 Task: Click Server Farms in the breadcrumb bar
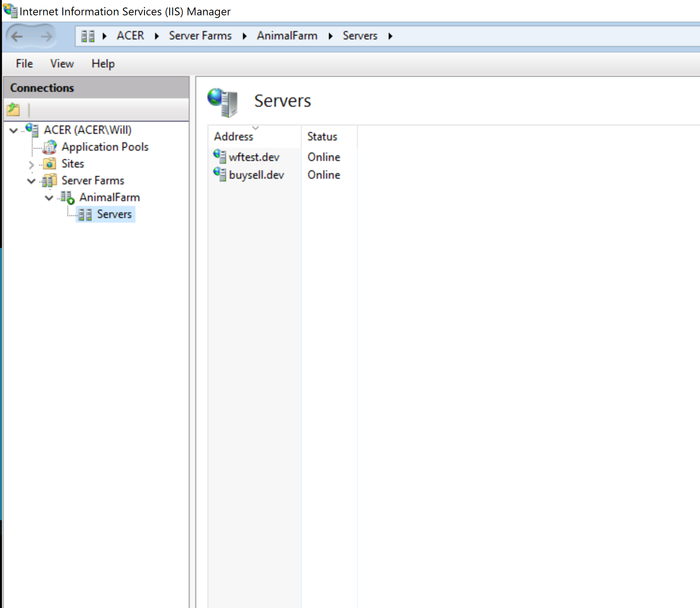200,36
